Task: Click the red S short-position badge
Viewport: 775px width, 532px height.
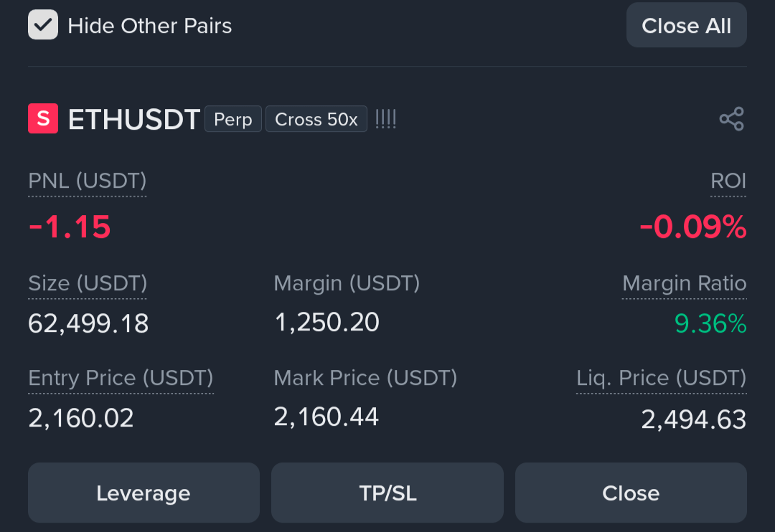Action: pos(43,118)
